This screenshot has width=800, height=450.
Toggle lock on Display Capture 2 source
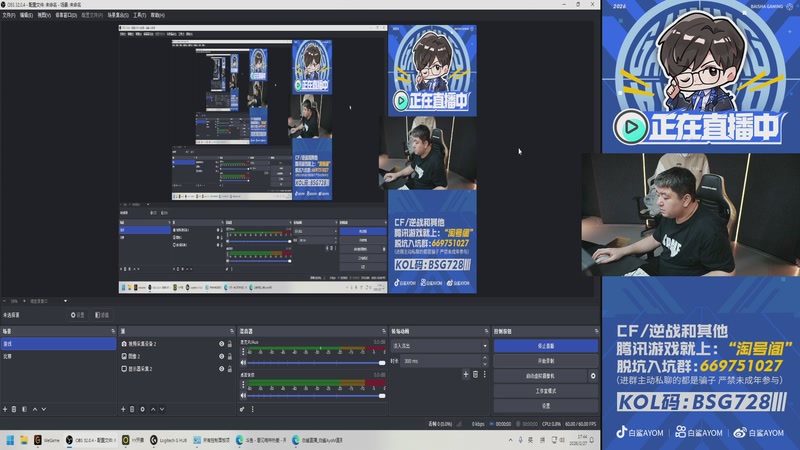point(230,368)
